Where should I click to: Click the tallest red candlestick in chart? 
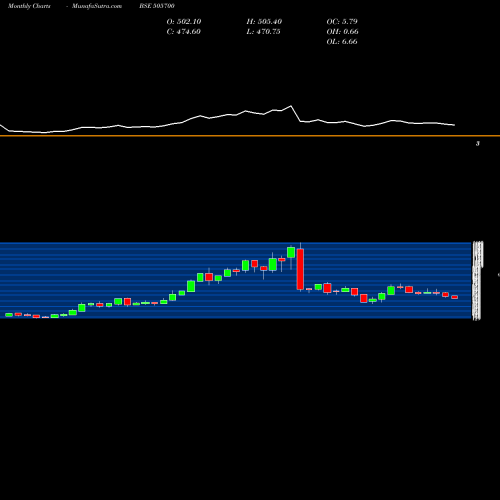[300, 269]
